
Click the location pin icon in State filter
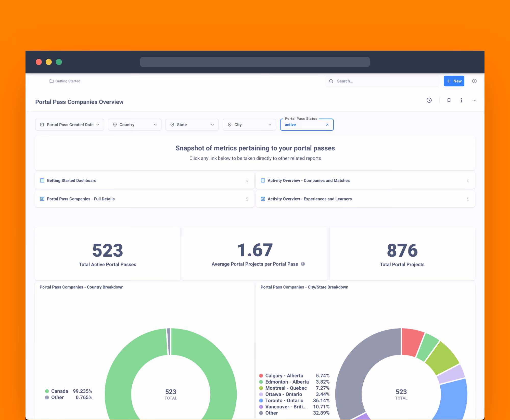click(x=172, y=125)
